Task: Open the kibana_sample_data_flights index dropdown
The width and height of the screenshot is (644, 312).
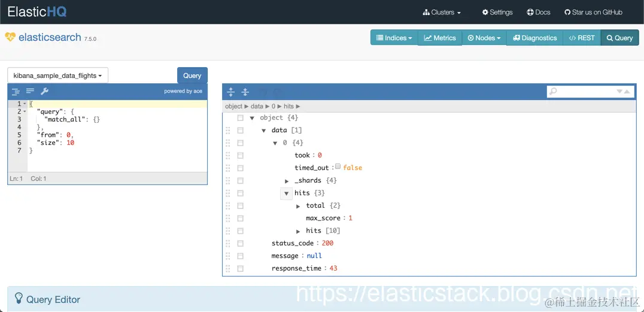Action: pos(58,75)
